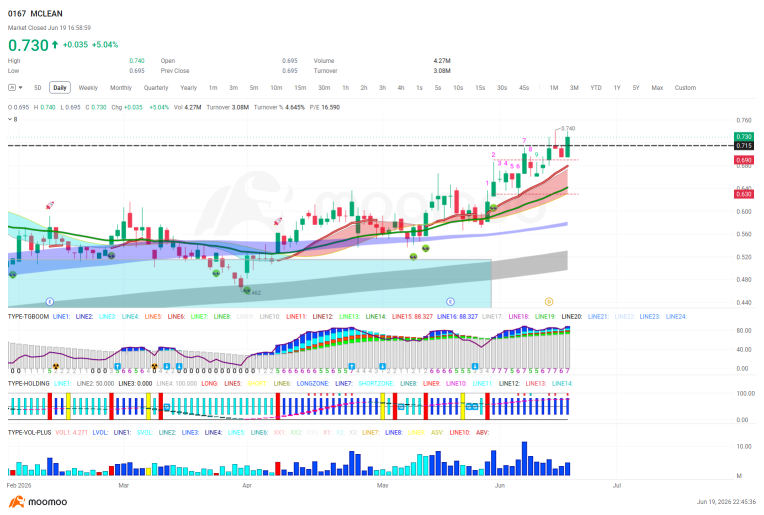Switch to the Weekly timeframe tab
Viewport: 764px width, 515px height.
[x=88, y=88]
